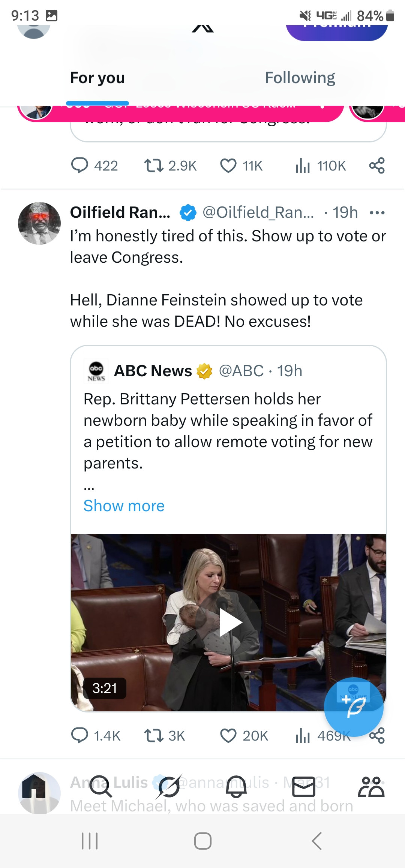This screenshot has width=405, height=868.
Task: Open Communities people icon
Action: click(x=371, y=786)
